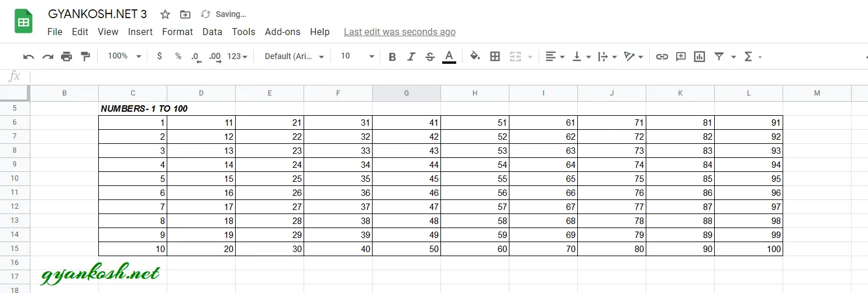Add a comment using the comment icon

tap(681, 57)
